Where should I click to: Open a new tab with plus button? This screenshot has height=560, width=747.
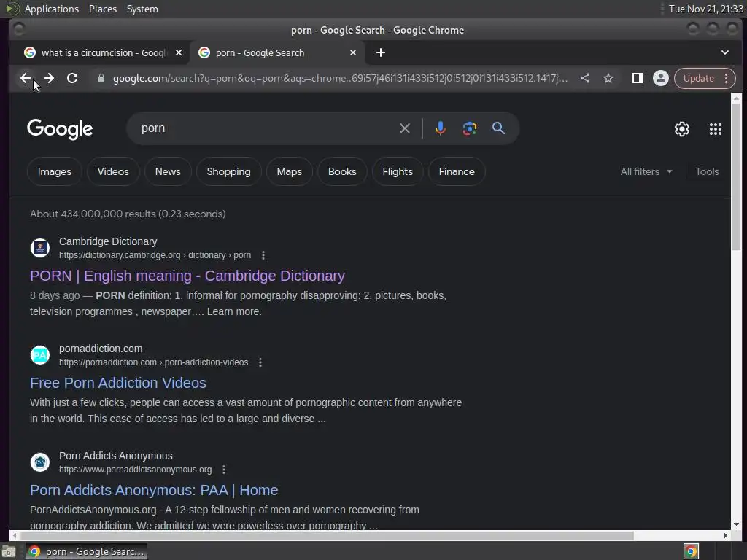(381, 52)
